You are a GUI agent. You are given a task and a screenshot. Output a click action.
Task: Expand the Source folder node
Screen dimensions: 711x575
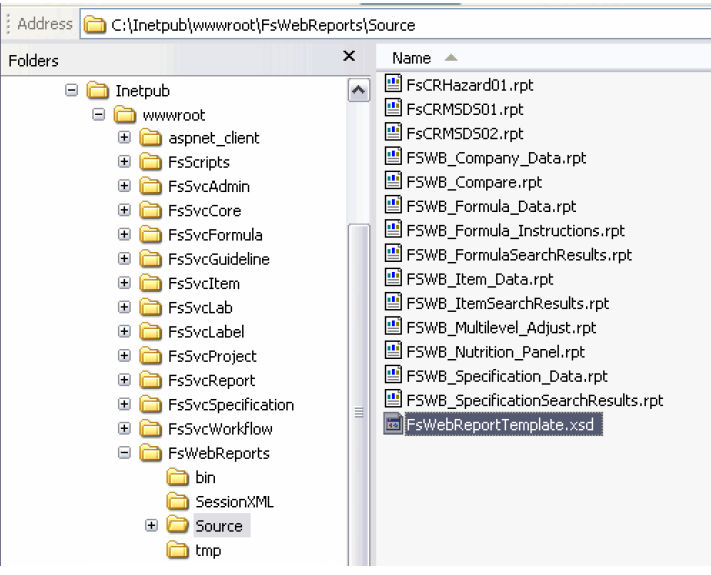pyautogui.click(x=152, y=526)
